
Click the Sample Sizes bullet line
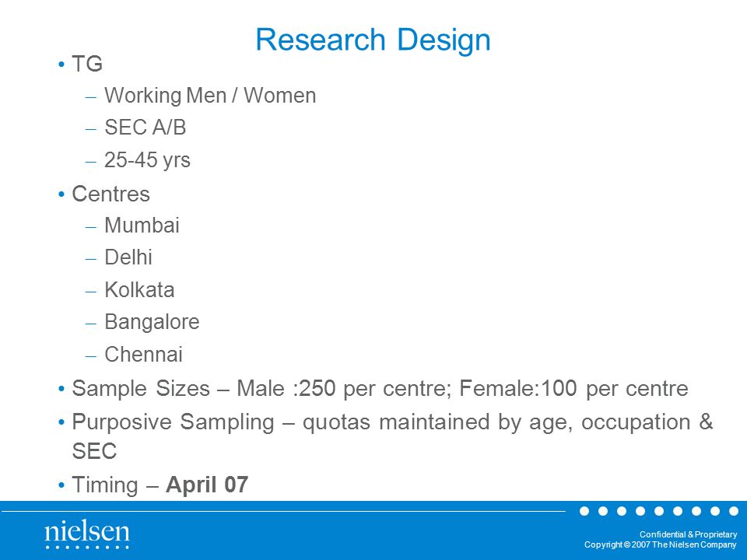[380, 389]
